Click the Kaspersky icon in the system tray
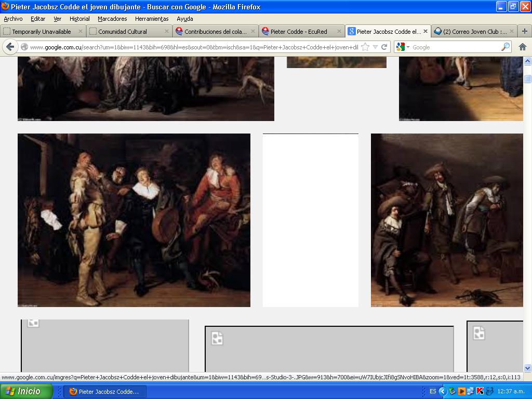The width and height of the screenshot is (532, 399). pos(480,391)
